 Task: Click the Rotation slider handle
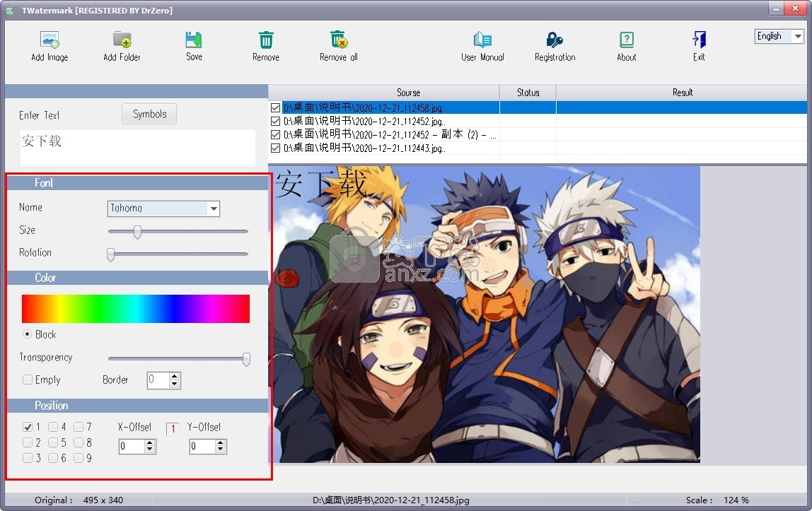(110, 254)
